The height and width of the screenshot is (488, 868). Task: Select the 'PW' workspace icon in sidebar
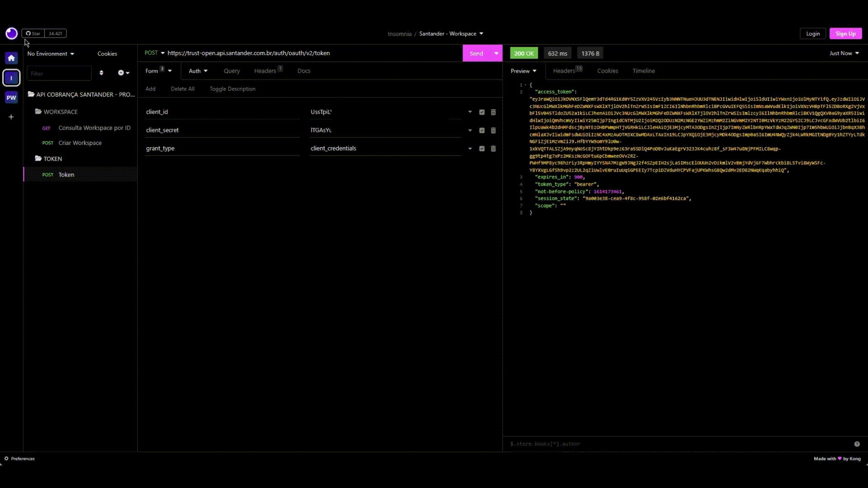(x=11, y=98)
